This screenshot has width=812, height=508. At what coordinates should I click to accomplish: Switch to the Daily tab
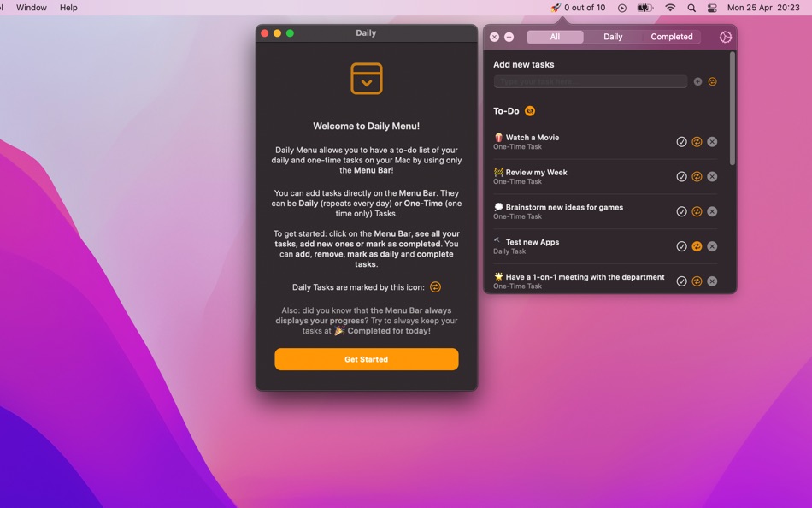click(613, 37)
